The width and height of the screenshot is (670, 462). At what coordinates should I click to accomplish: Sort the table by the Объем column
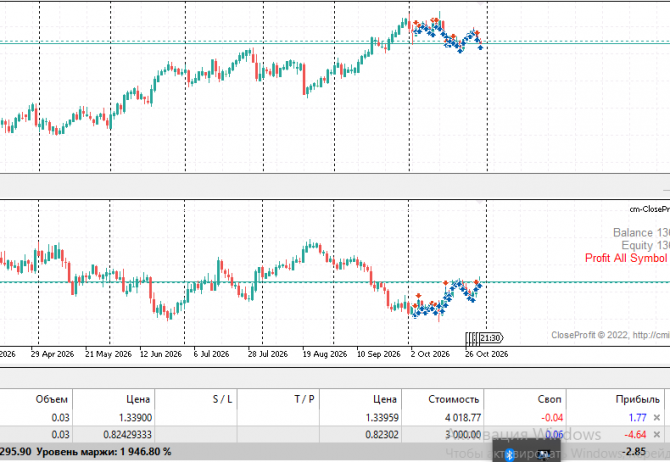click(51, 399)
